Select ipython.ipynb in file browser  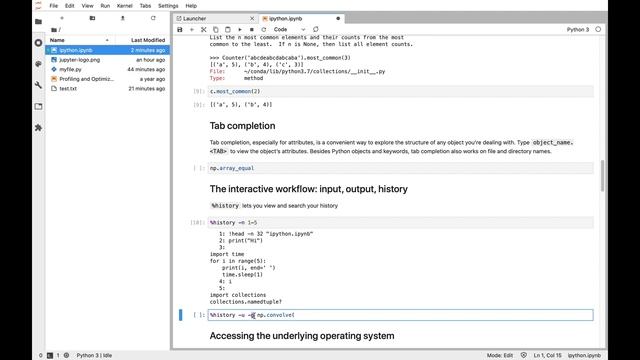(107, 50)
